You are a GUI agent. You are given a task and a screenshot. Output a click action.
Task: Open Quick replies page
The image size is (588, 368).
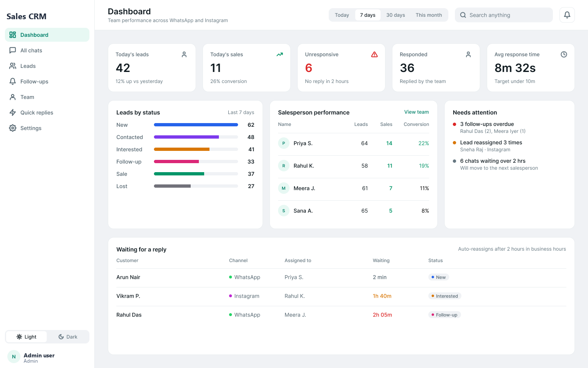[x=47, y=112]
